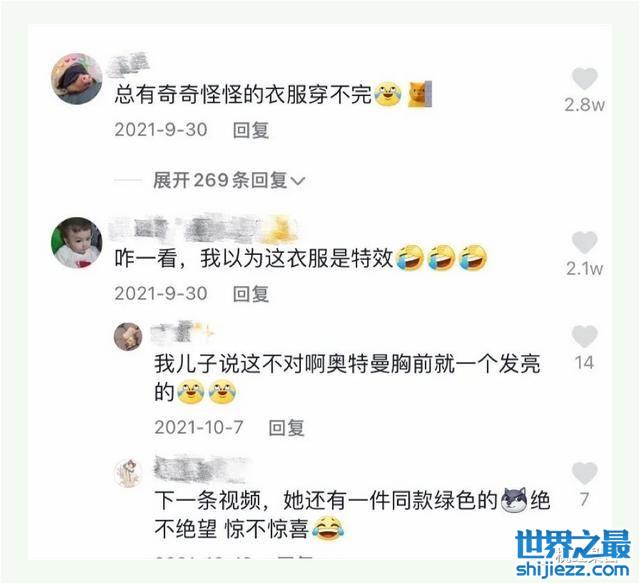Viewport: 640px width, 584px height.
Task: Open avatar of the 奥特曼 reply author
Action: click(128, 337)
